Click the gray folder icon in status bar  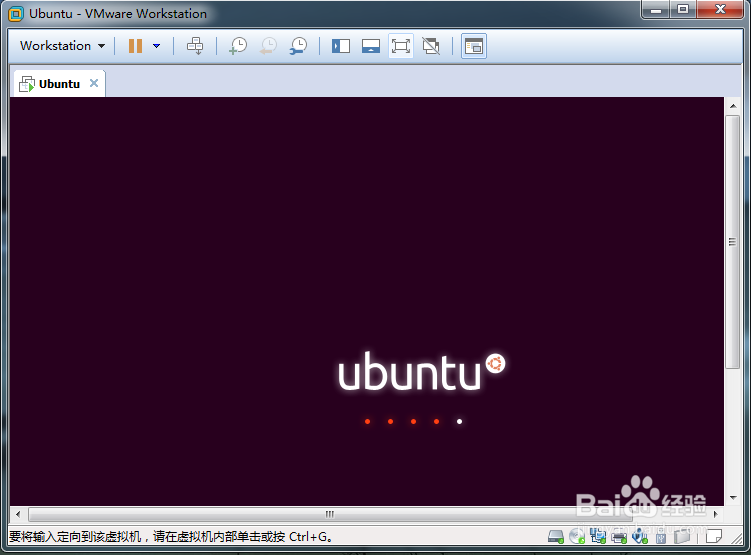coord(682,536)
